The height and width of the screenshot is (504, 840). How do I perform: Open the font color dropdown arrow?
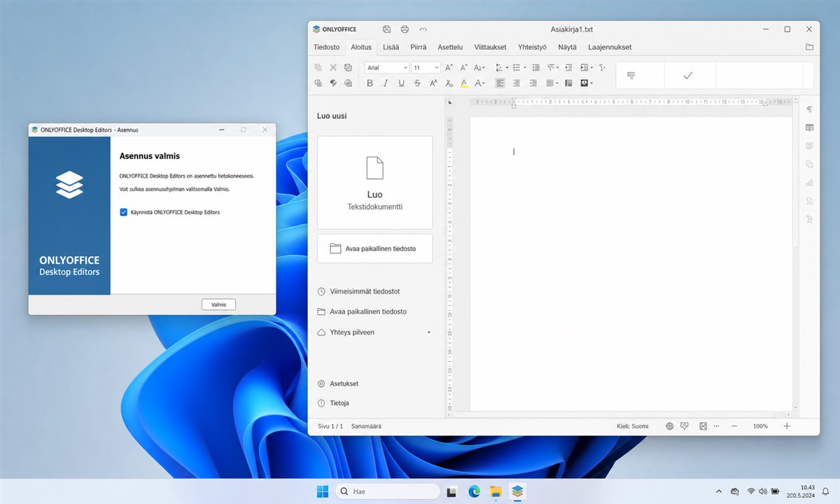tap(484, 83)
